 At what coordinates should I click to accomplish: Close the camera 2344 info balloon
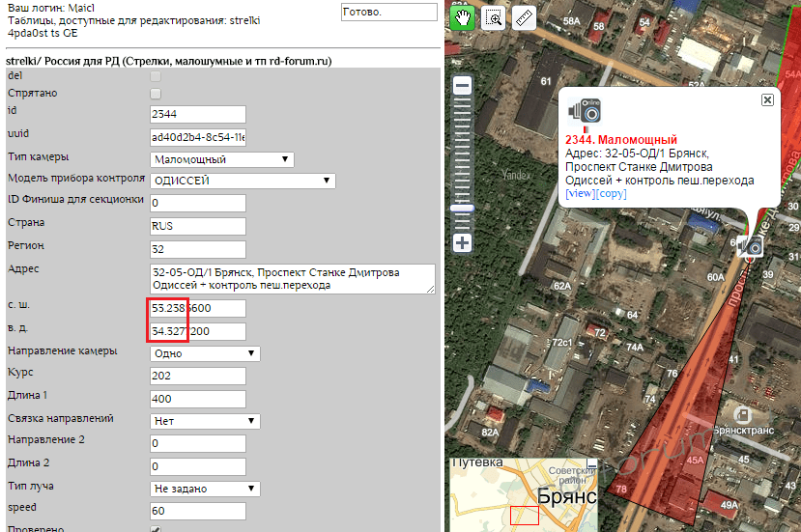pyautogui.click(x=767, y=99)
